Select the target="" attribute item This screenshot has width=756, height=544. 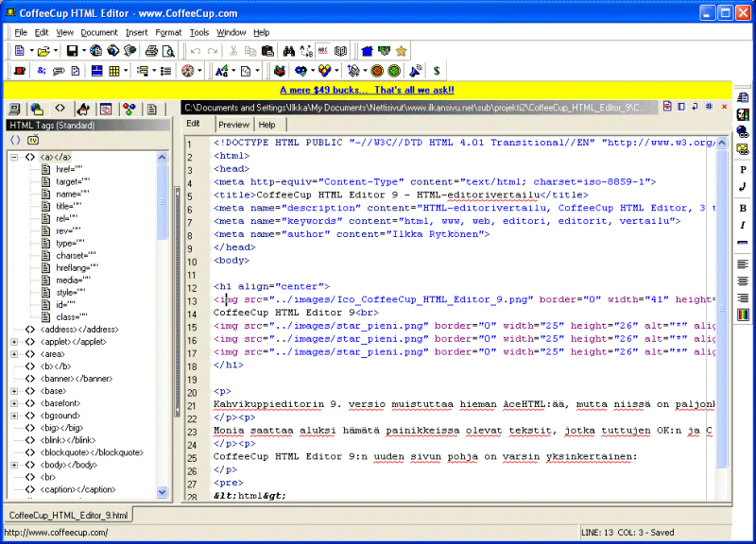tap(73, 181)
